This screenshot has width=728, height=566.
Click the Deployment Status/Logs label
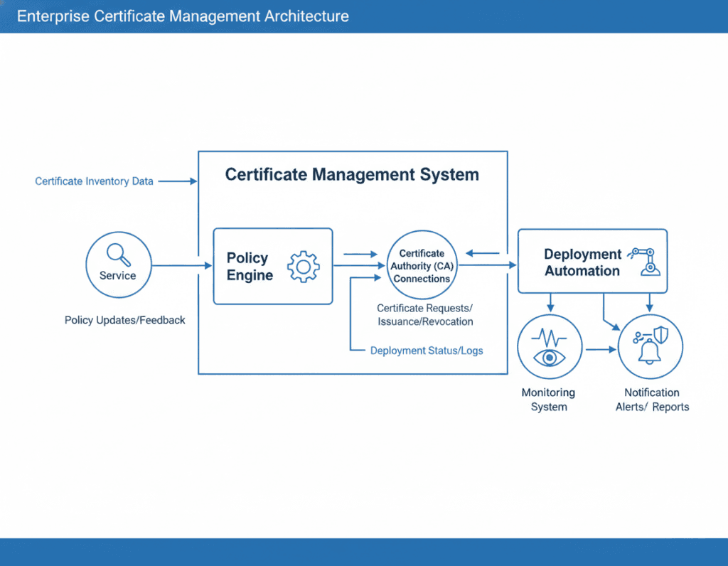click(x=426, y=351)
